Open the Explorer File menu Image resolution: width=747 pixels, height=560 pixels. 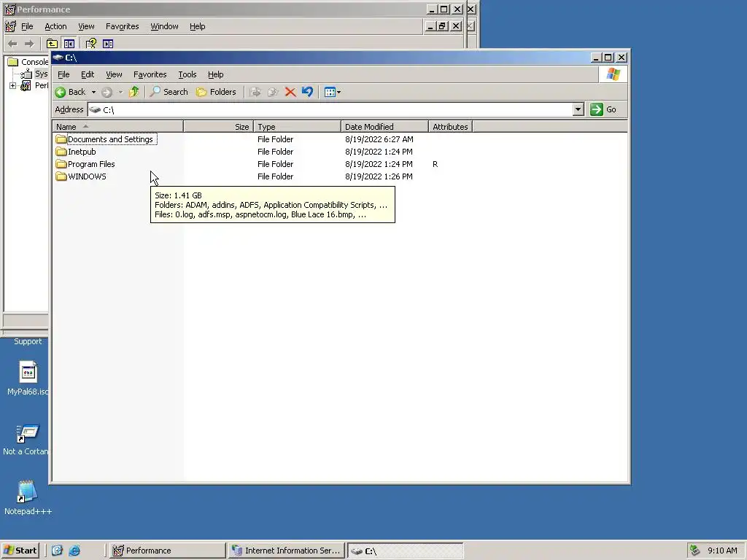[63, 74]
